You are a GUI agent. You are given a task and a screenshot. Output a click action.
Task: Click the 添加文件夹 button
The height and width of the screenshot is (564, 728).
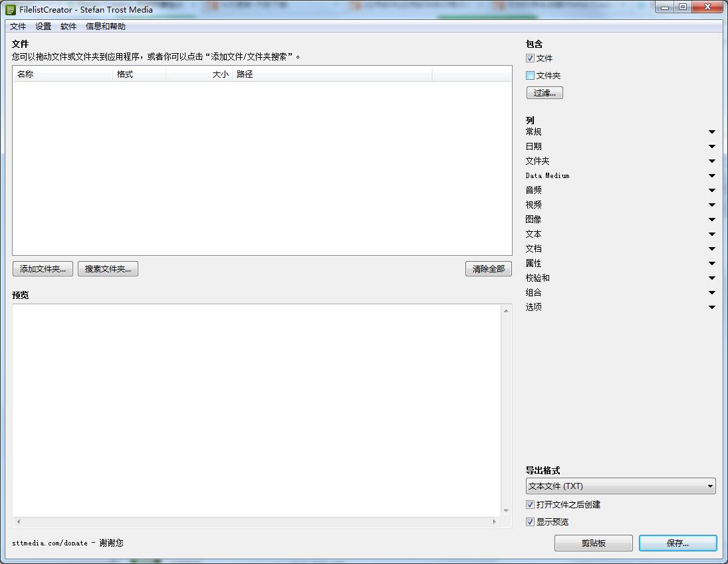42,268
